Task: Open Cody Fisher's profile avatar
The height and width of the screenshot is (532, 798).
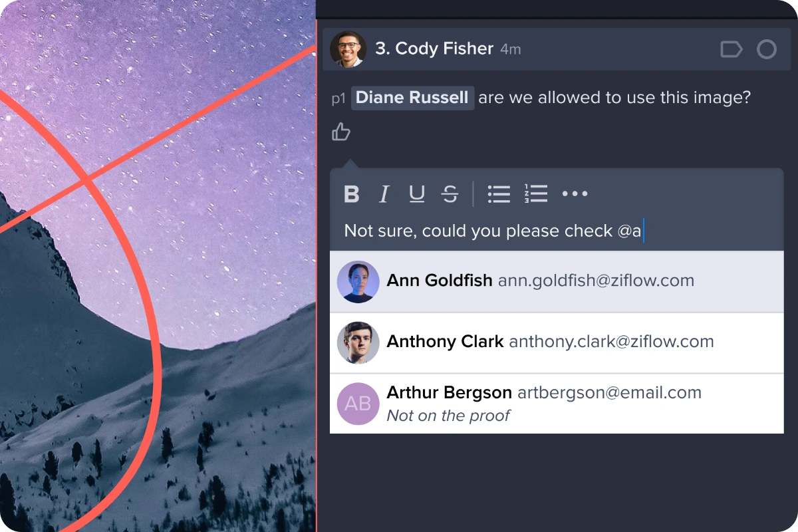Action: coord(348,49)
